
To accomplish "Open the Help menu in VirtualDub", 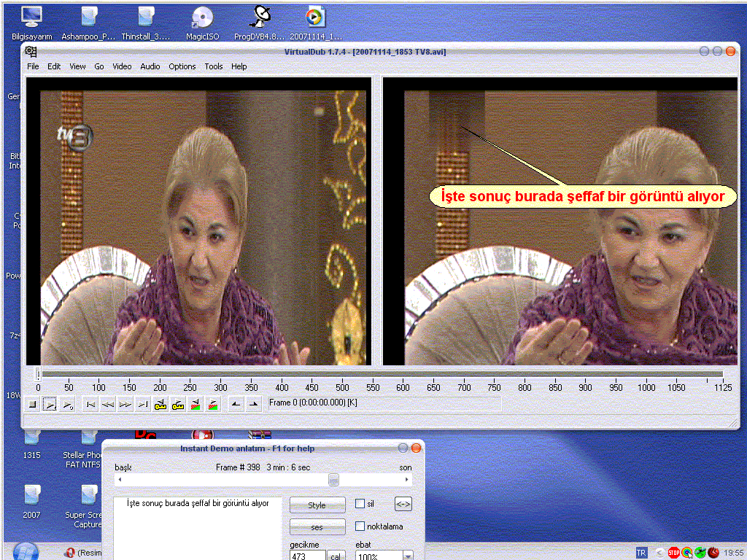I will 239,66.
